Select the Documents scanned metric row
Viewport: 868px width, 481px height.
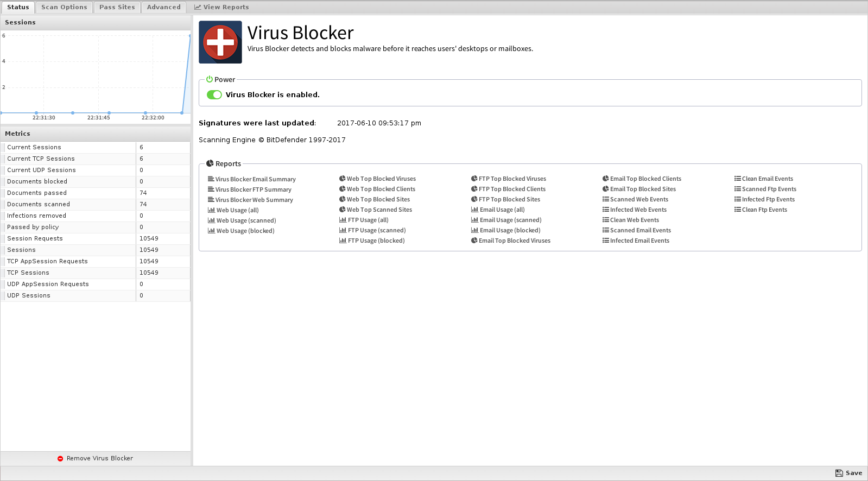(96, 204)
